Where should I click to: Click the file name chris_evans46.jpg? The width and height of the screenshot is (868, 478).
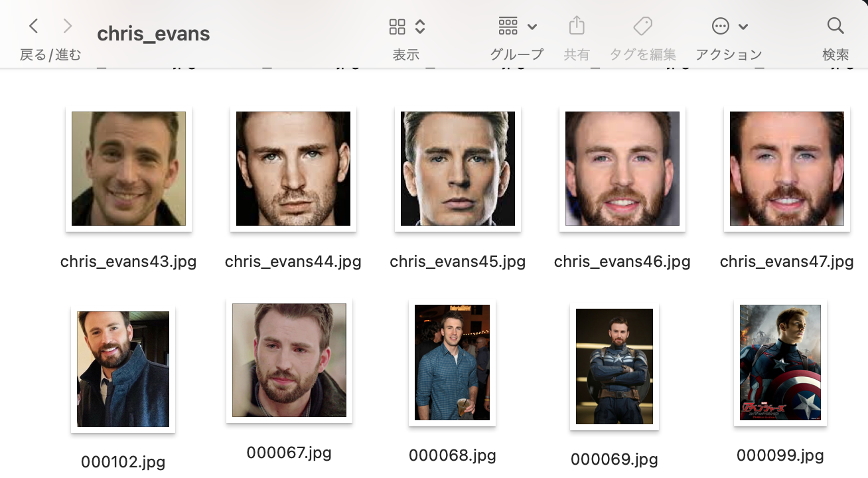[x=622, y=262]
